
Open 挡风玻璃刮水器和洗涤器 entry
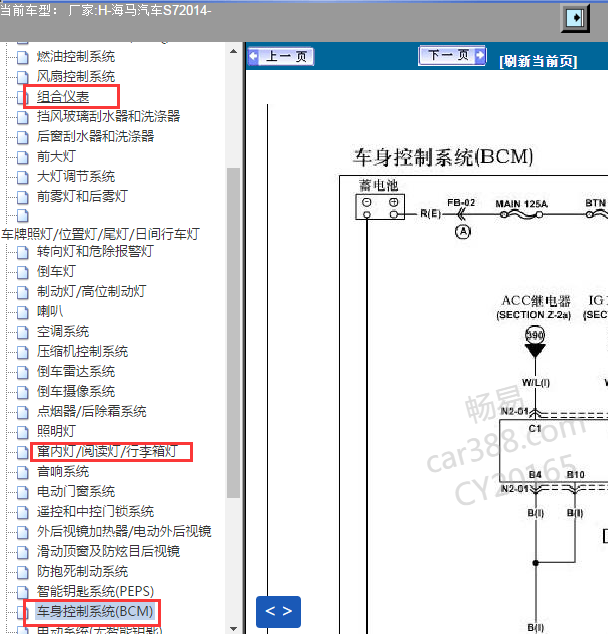[108, 116]
